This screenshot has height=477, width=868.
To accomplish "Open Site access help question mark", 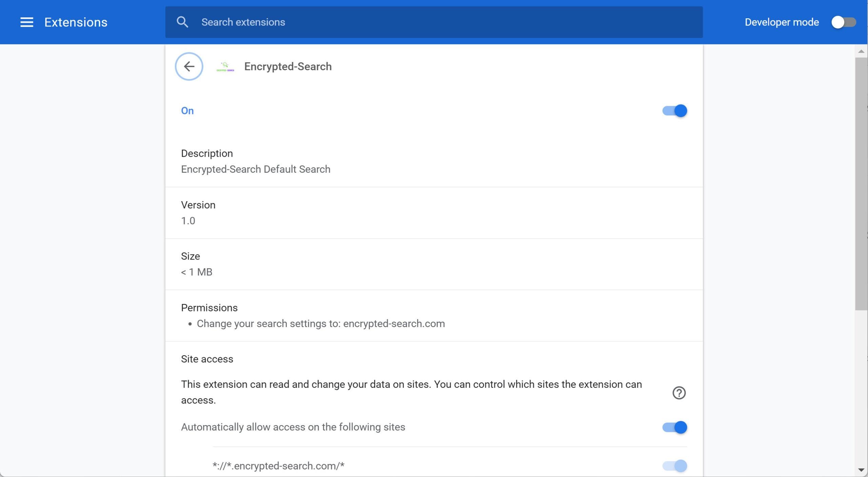I will [679, 393].
